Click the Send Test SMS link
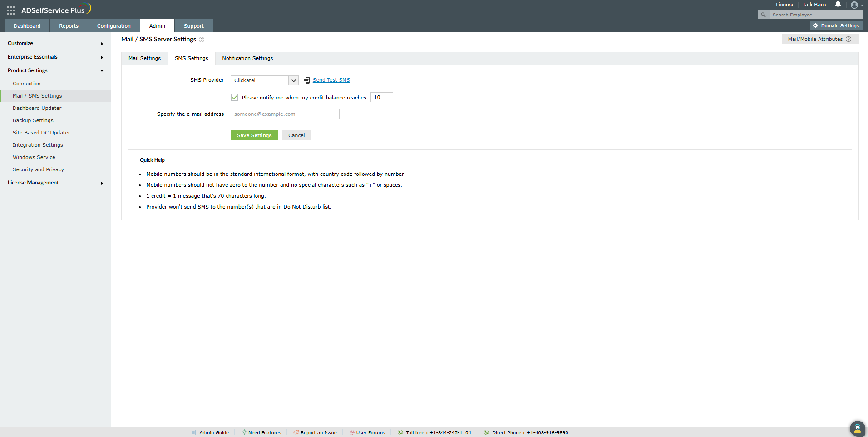This screenshot has width=868, height=437. 331,80
